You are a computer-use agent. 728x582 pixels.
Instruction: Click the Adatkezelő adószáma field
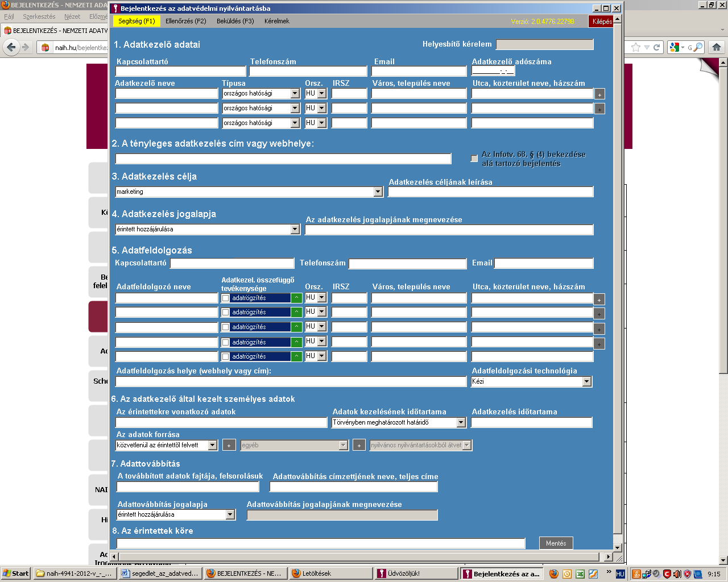(x=493, y=72)
